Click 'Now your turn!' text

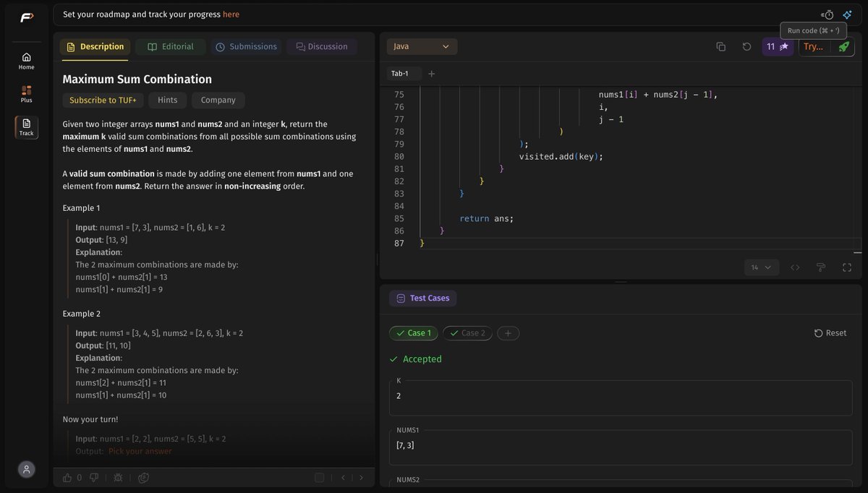pyautogui.click(x=90, y=419)
